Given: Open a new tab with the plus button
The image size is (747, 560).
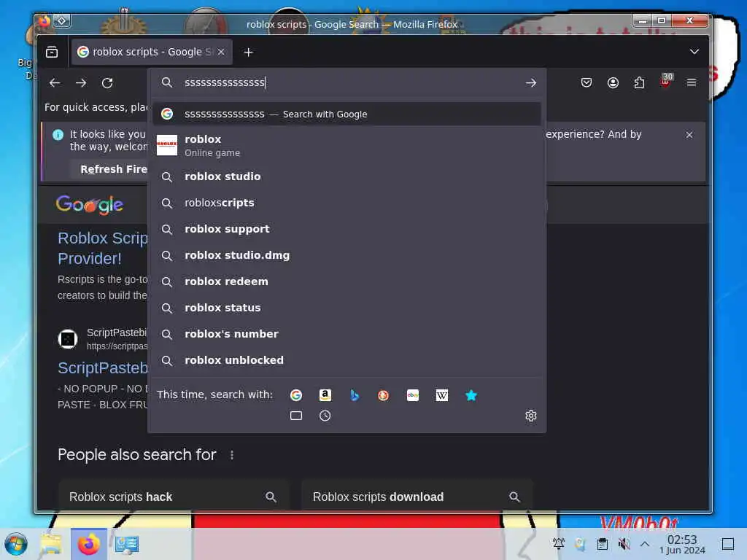Looking at the screenshot, I should (248, 52).
